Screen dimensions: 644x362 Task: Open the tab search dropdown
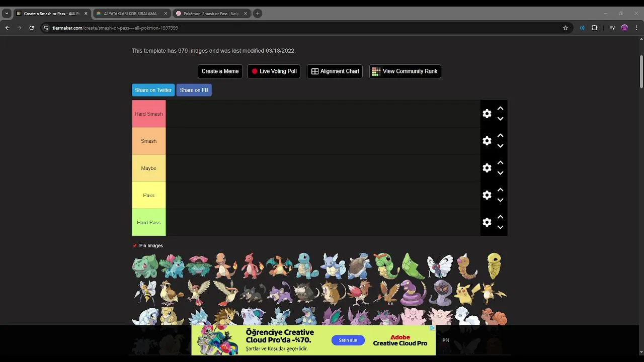coord(7,14)
